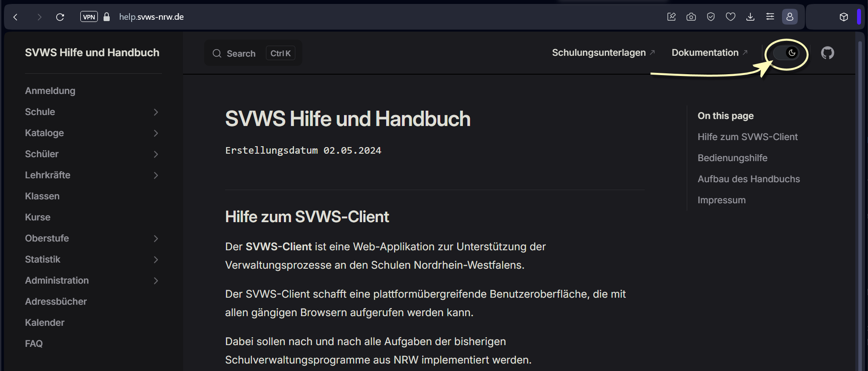Jump to Hilfe zum SVWS-Client section
The width and height of the screenshot is (868, 371).
click(747, 137)
